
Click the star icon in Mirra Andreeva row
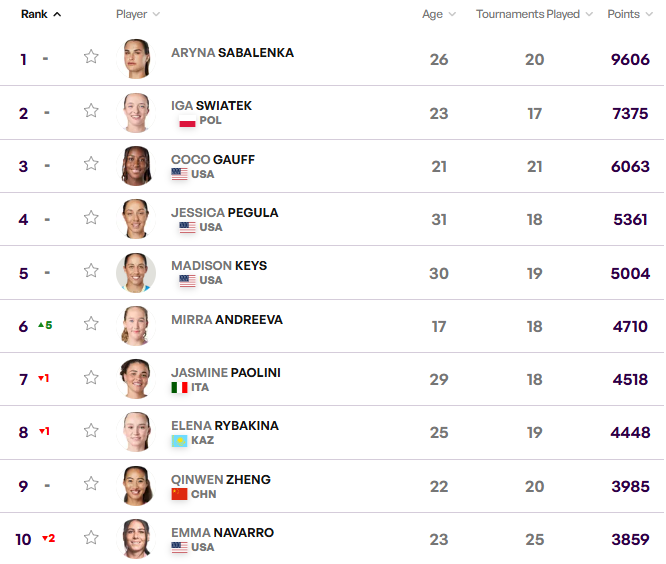click(x=91, y=324)
